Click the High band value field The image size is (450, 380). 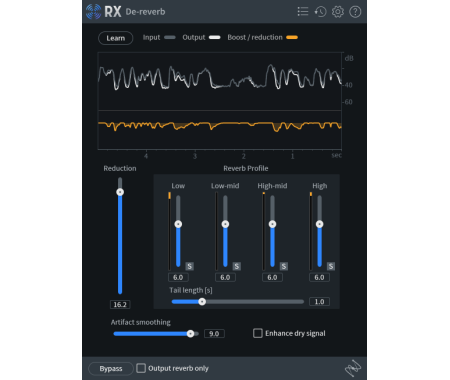(319, 277)
